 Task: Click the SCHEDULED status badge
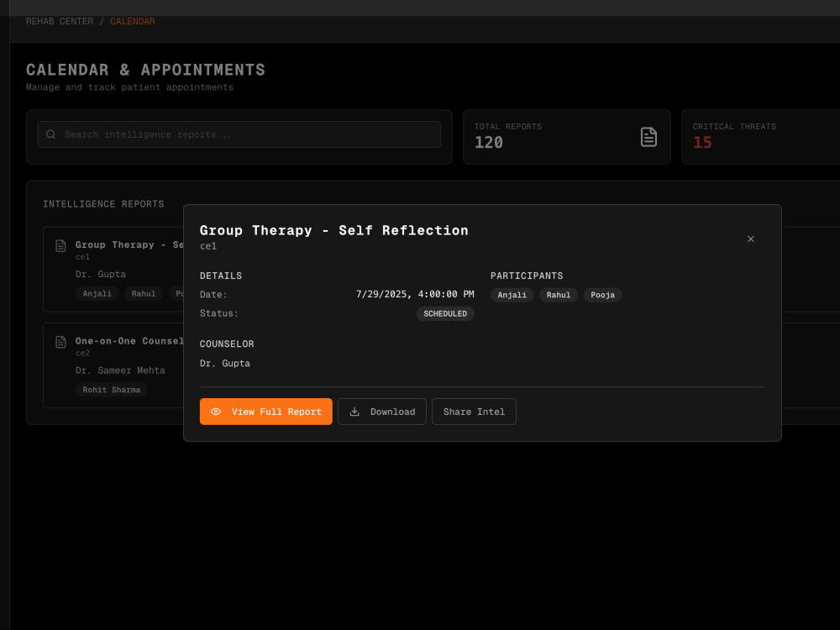[x=445, y=314]
